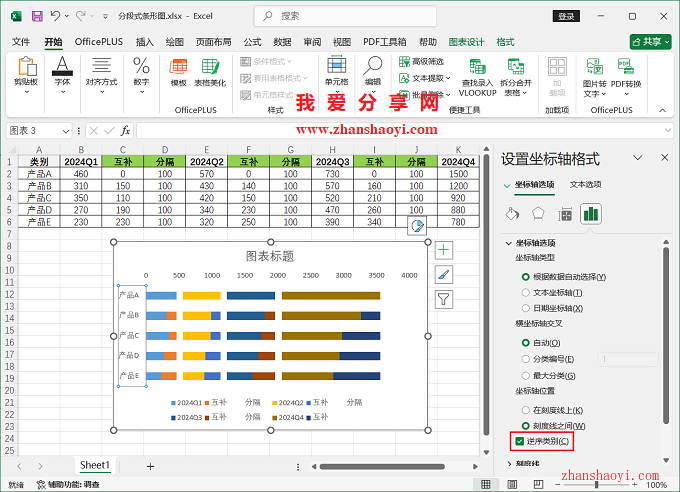Click the Chart Elements plus button

tap(444, 250)
